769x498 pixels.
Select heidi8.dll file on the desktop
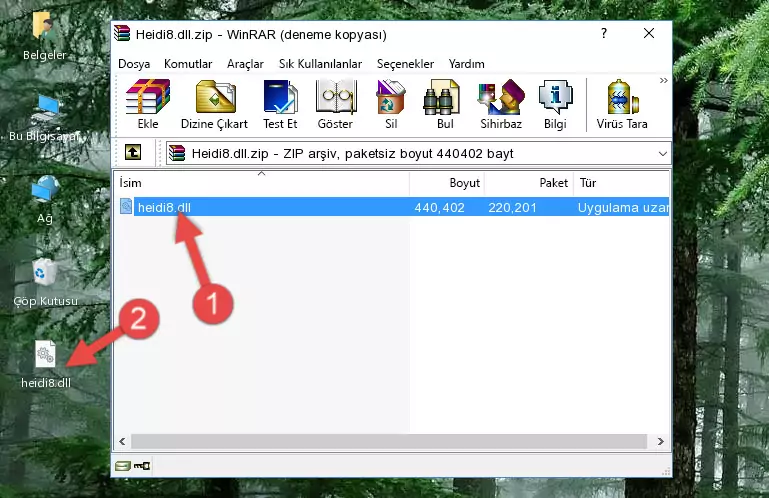[x=46, y=365]
